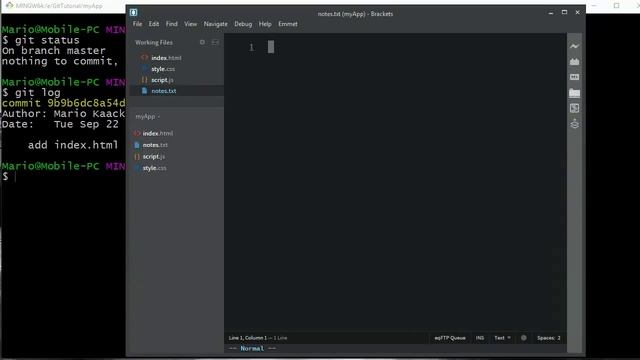Open the Navigate menu
Image resolution: width=640 pixels, height=360 pixels.
click(x=216, y=24)
